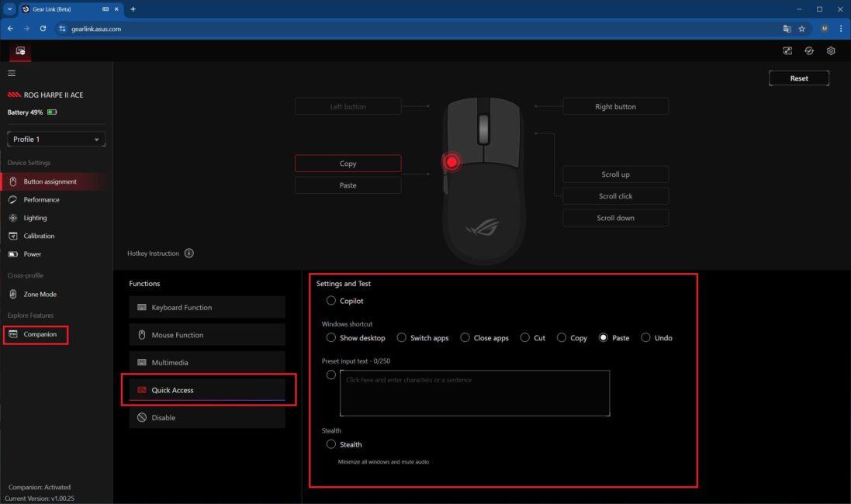Screen dimensions: 851x504
Task: Click the screen icon left of sync
Action: (787, 50)
